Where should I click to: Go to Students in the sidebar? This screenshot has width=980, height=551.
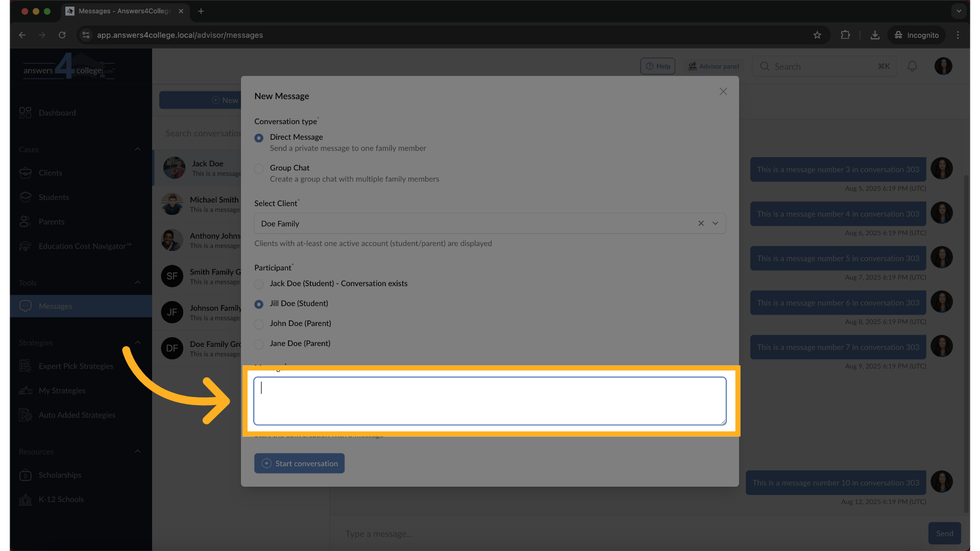click(53, 197)
